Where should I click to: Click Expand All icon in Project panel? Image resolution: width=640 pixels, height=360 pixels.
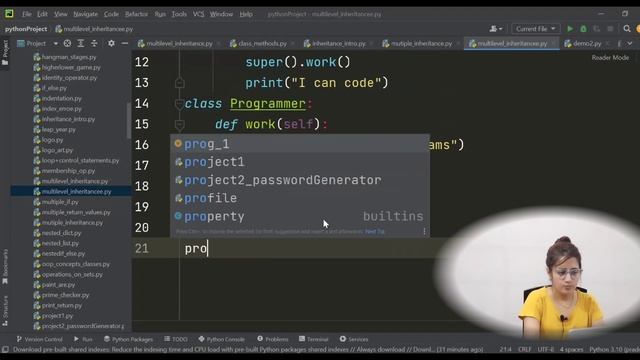click(x=81, y=43)
